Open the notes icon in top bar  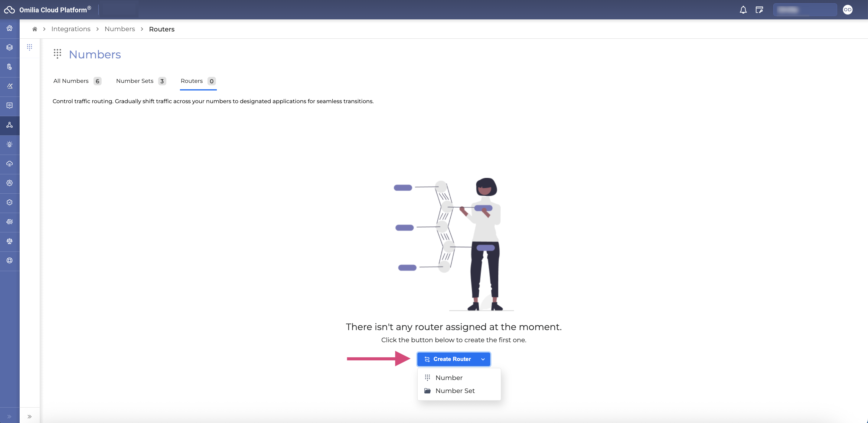759,10
